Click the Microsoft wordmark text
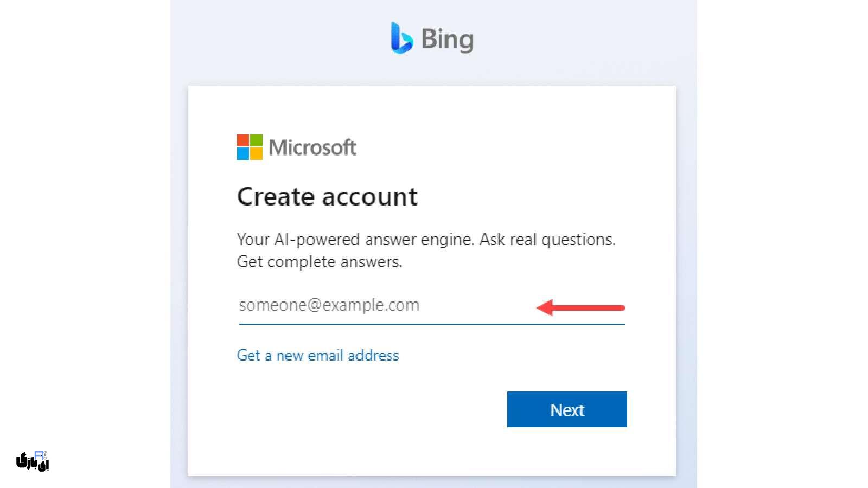 [x=313, y=147]
